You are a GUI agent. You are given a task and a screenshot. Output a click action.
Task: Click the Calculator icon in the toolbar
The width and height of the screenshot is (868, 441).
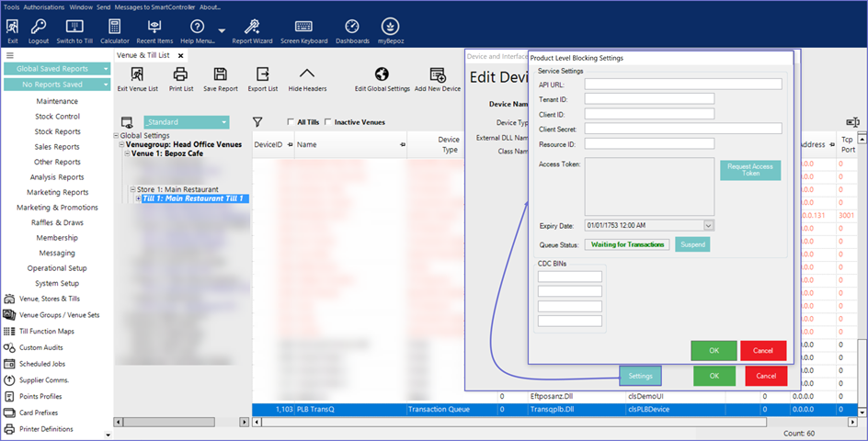114,27
